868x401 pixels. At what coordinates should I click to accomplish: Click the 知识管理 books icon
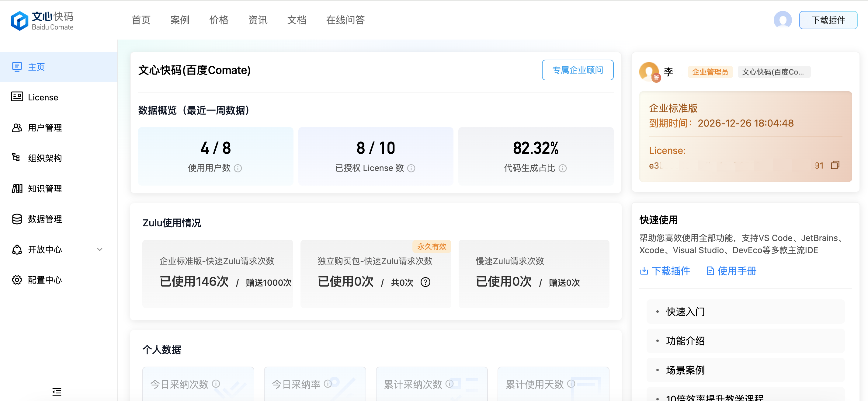point(17,188)
